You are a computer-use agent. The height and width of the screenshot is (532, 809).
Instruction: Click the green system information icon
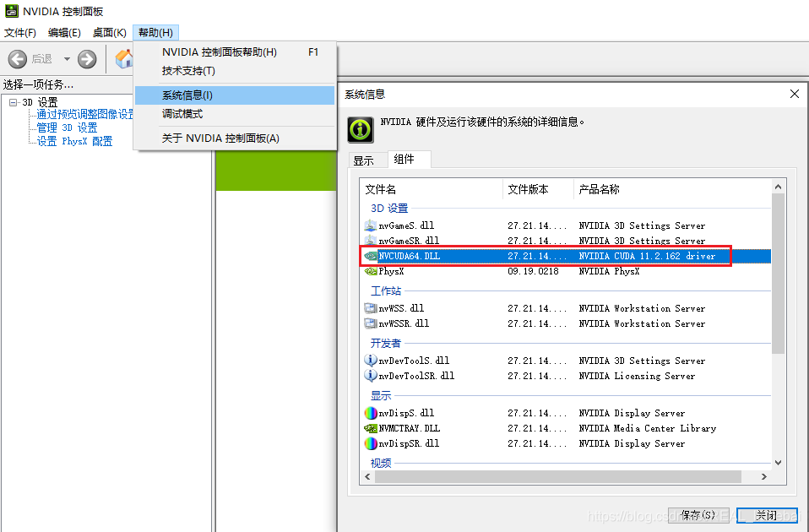[360, 129]
